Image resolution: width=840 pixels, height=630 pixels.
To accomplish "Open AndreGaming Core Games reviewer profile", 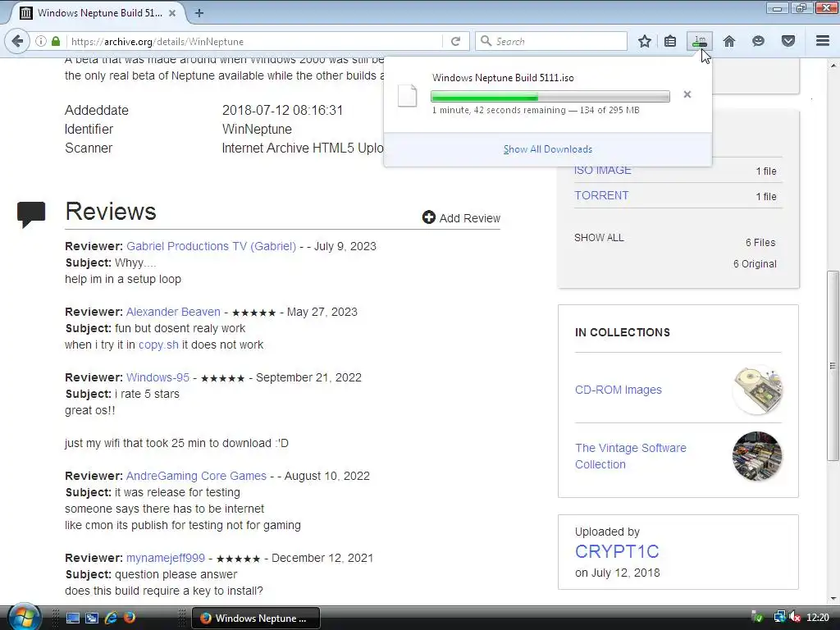I will (x=196, y=476).
